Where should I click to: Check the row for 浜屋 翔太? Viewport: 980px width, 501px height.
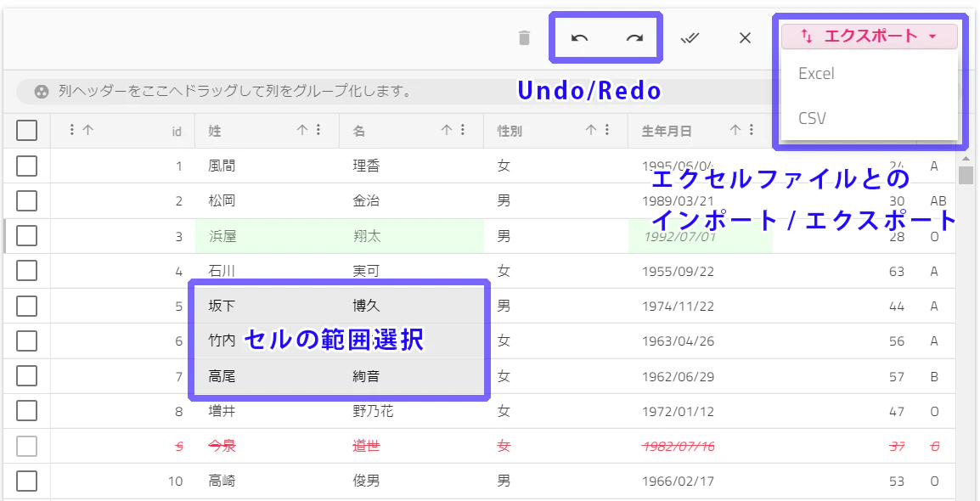(x=26, y=236)
